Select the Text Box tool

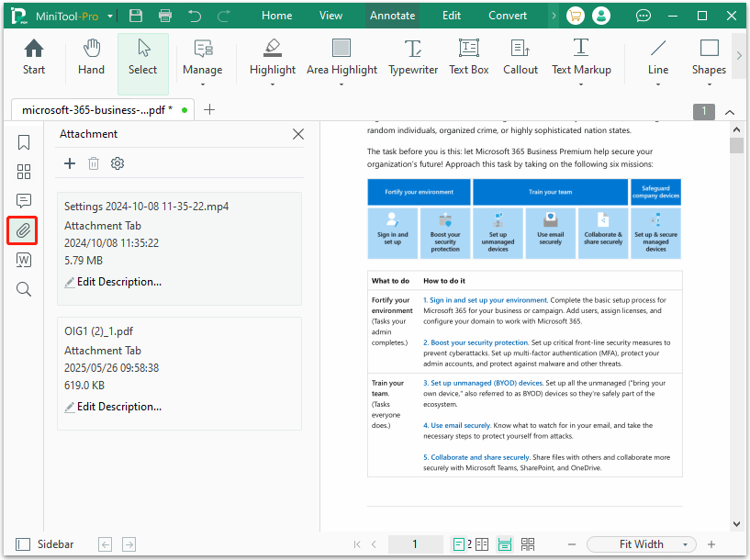469,57
